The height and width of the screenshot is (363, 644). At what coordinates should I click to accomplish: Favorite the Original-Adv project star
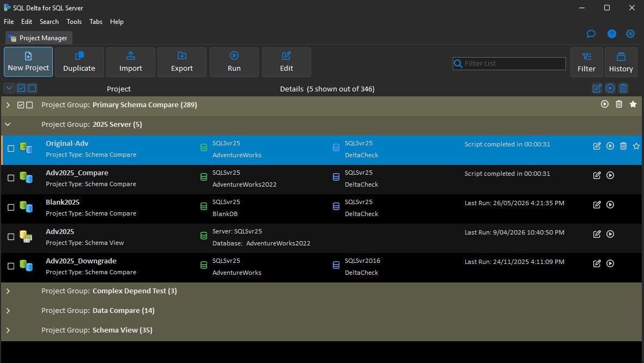pyautogui.click(x=636, y=146)
